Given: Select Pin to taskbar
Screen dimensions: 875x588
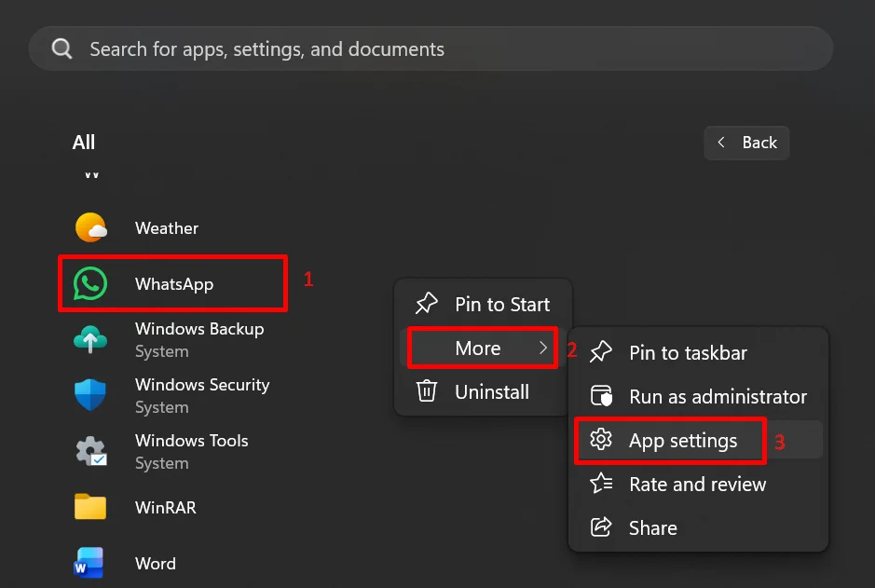Looking at the screenshot, I should (687, 352).
